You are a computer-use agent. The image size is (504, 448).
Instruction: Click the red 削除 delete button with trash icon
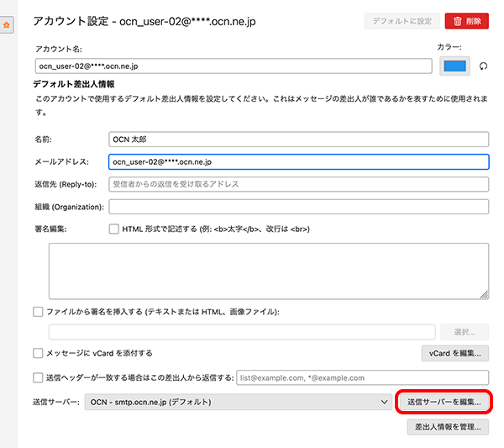467,21
